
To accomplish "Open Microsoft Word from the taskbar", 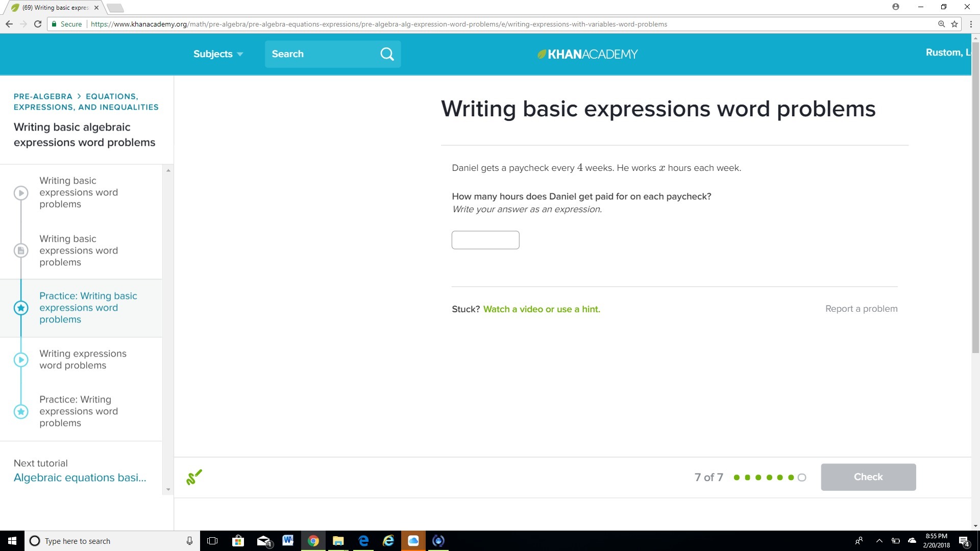I will pos(287,540).
